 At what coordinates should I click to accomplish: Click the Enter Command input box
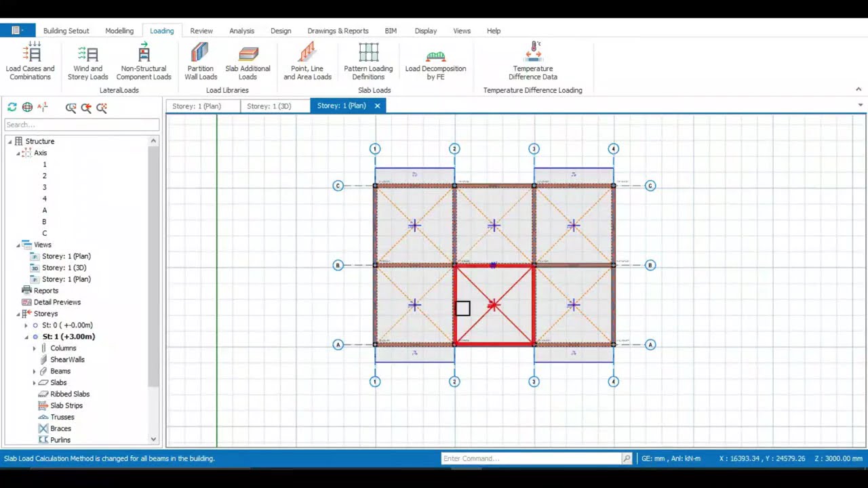pos(532,459)
